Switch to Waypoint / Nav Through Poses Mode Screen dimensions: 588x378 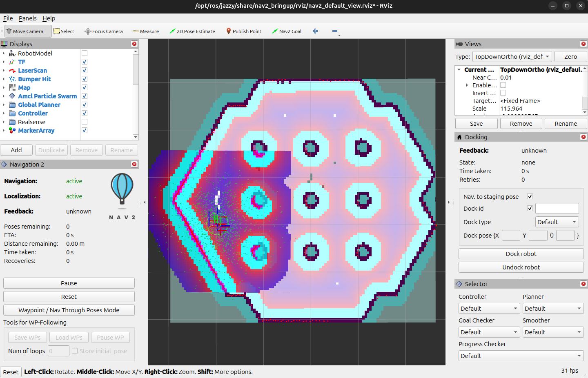[69, 310]
